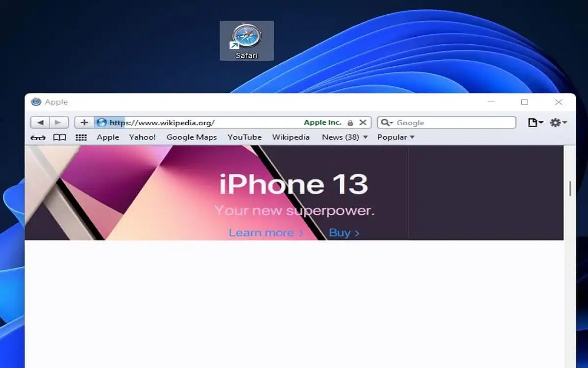
Task: Click the magnifier icon in the search box
Action: (387, 123)
